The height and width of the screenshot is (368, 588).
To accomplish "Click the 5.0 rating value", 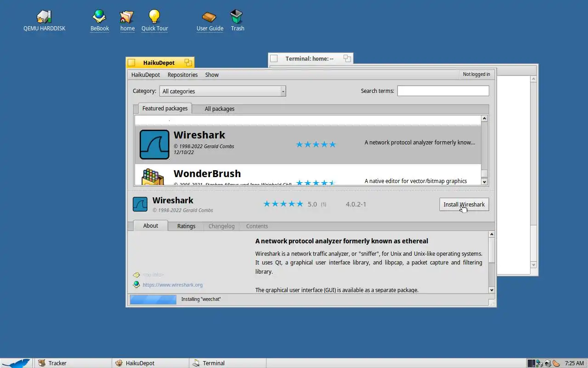I will pos(312,204).
